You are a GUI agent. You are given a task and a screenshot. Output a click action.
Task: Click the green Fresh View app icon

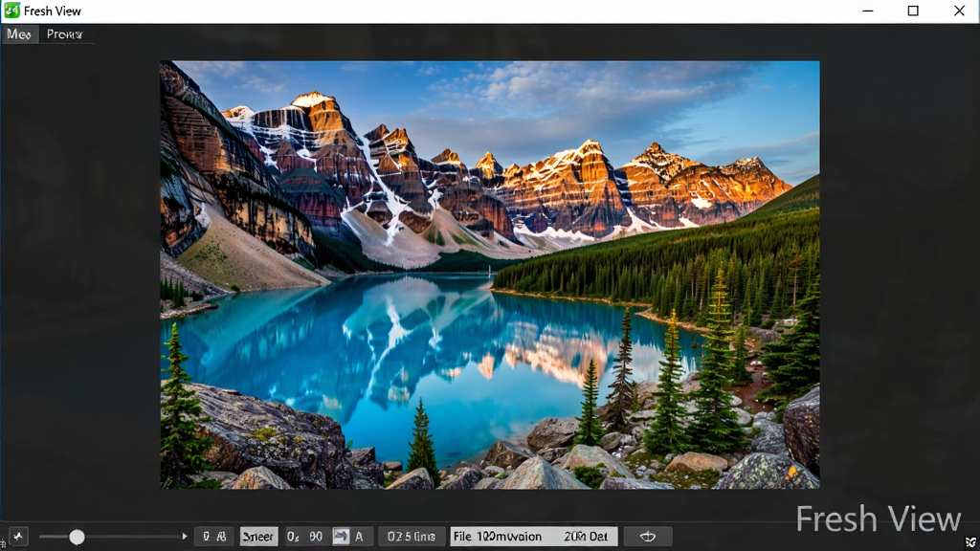coord(11,10)
